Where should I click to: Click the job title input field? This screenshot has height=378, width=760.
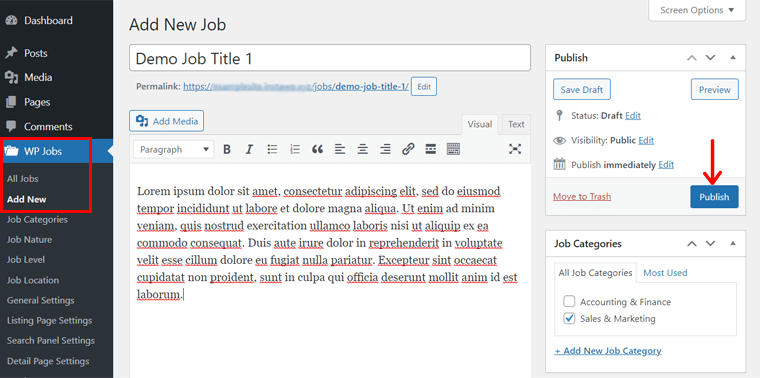coord(330,58)
